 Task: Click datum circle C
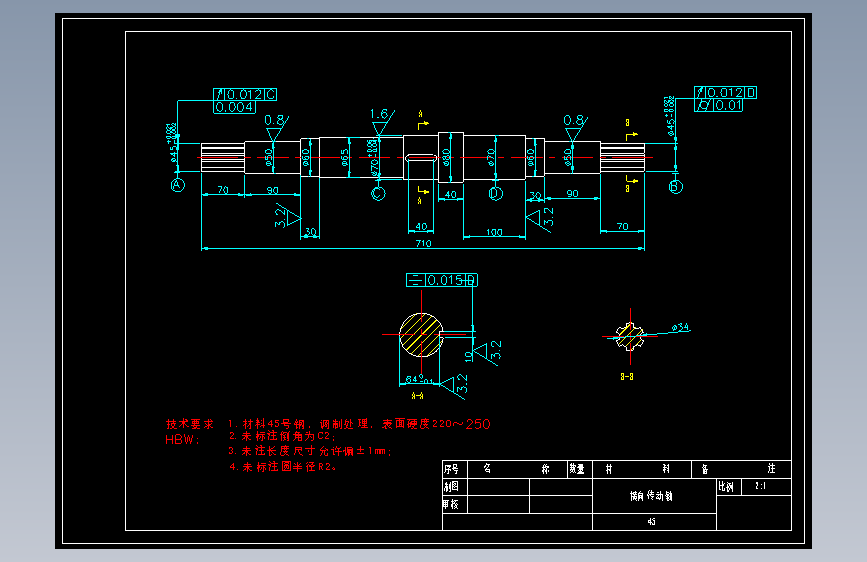point(378,194)
